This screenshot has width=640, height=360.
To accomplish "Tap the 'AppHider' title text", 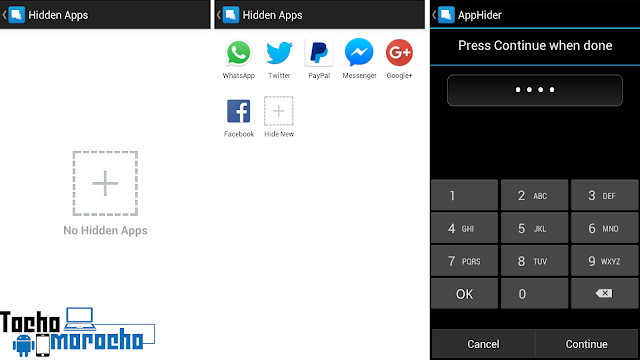I will [480, 15].
